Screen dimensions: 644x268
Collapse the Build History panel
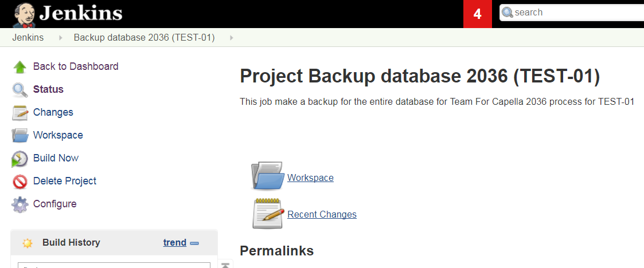tap(194, 243)
